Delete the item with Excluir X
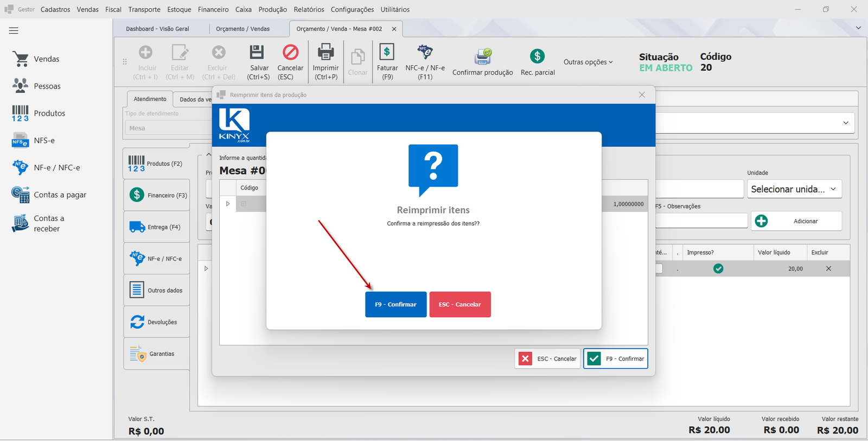This screenshot has width=868, height=441. click(x=828, y=268)
